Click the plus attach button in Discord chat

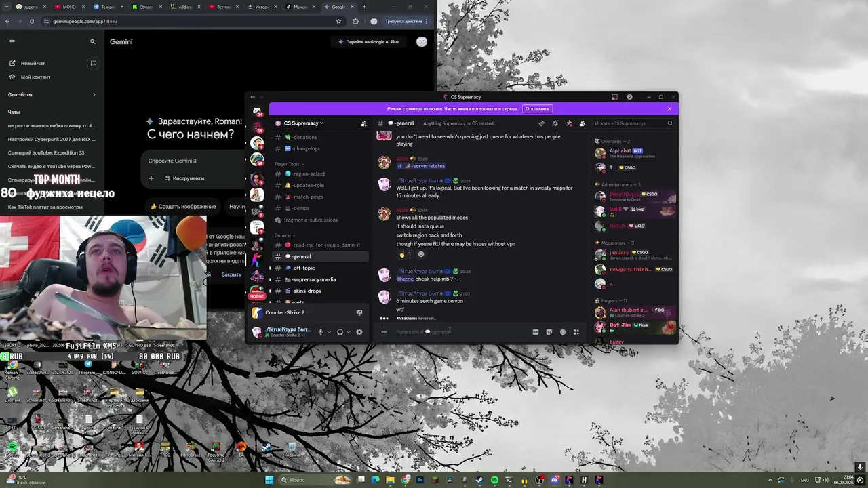tap(384, 332)
